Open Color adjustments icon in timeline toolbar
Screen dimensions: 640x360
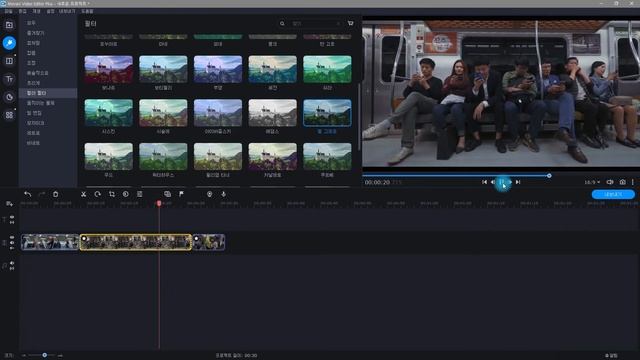(x=126, y=194)
